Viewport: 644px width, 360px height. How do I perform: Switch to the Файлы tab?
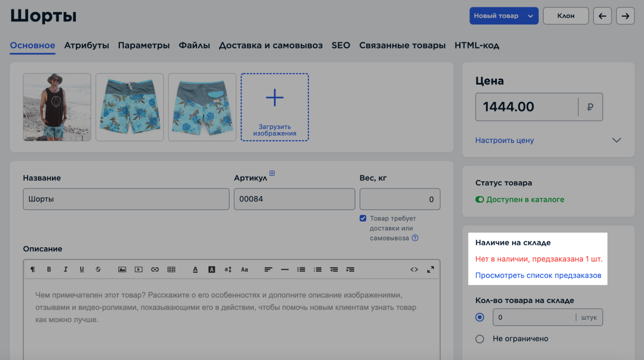point(194,45)
